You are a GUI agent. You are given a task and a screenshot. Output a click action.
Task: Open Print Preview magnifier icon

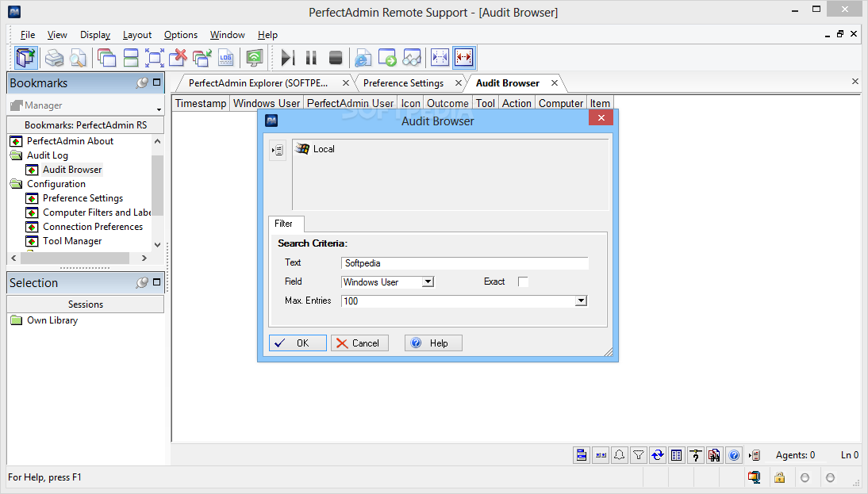tap(78, 58)
